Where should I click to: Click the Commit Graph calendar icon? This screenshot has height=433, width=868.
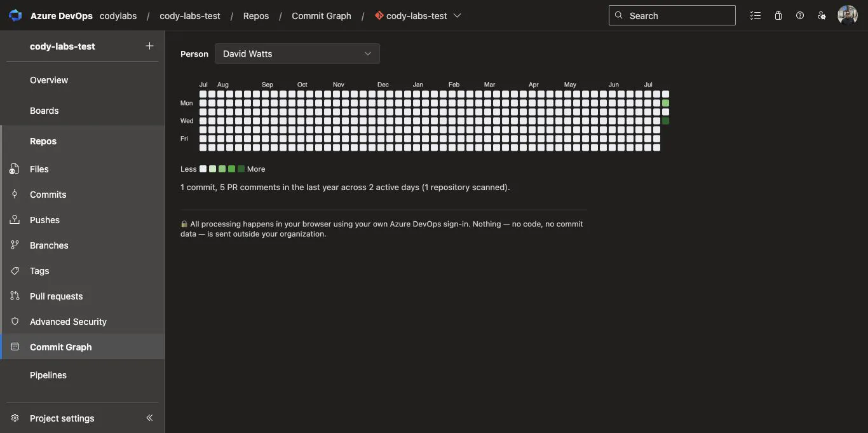(x=15, y=347)
